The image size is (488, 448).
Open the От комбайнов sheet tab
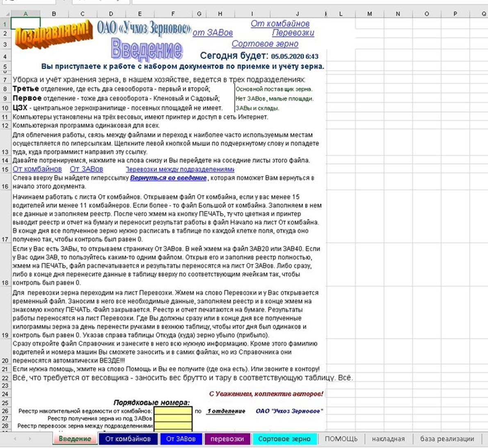click(x=128, y=439)
